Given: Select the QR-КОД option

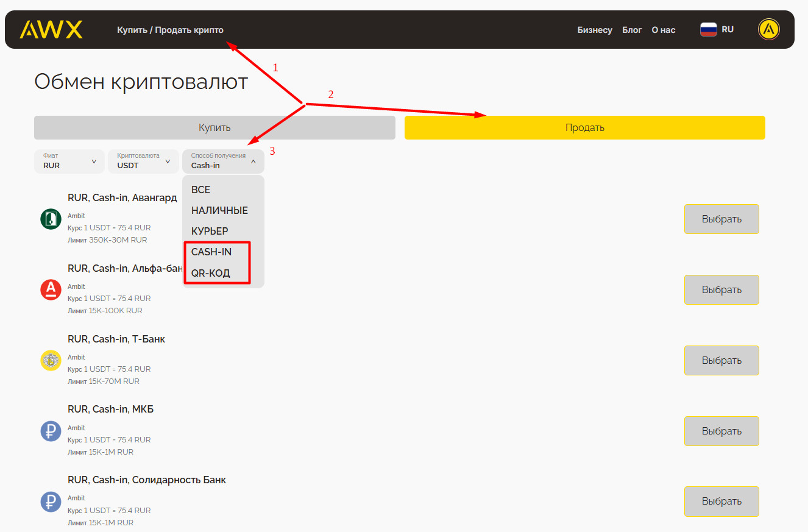Looking at the screenshot, I should click(211, 273).
